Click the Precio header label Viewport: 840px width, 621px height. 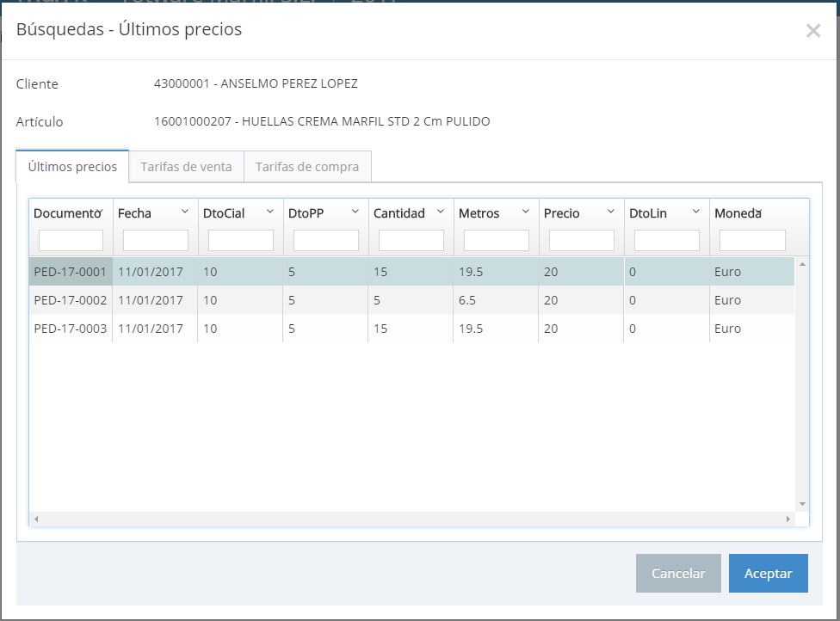tap(561, 213)
